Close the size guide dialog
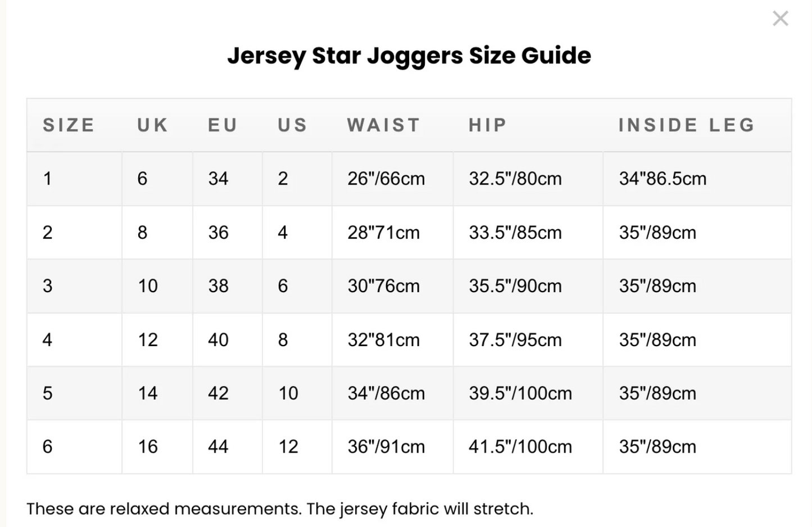812x527 pixels. (780, 19)
